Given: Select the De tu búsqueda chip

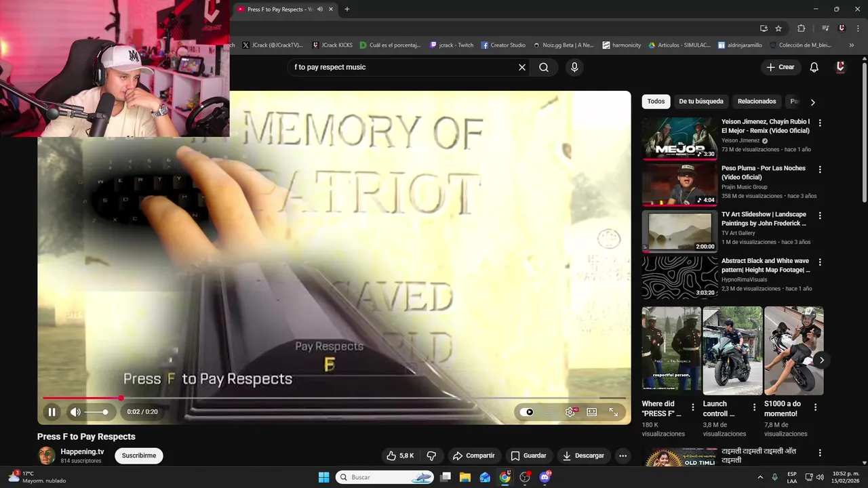Looking at the screenshot, I should pos(701,102).
